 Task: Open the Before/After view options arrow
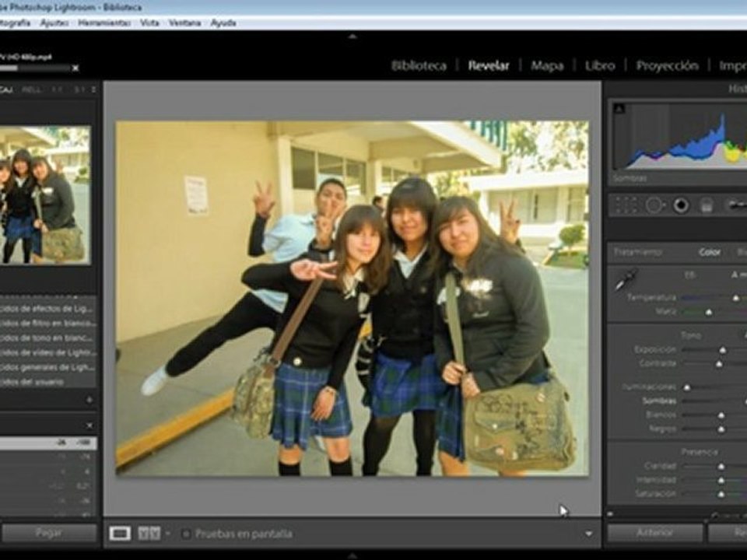click(x=168, y=534)
